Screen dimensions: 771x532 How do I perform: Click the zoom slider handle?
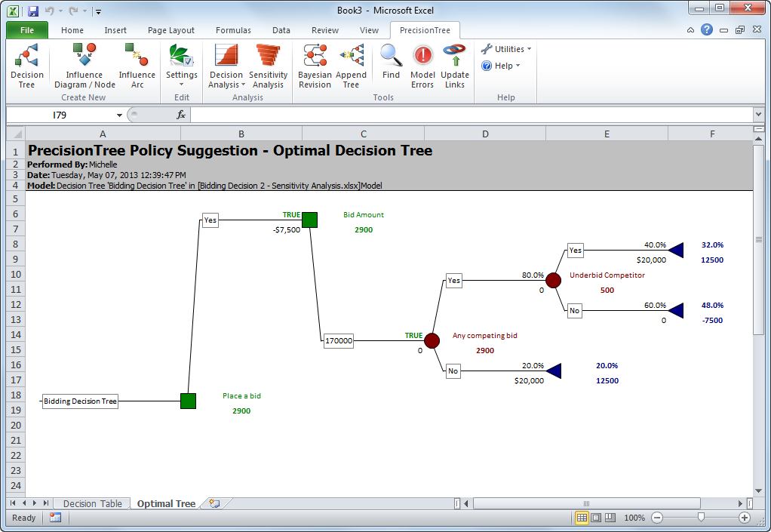pyautogui.click(x=701, y=517)
